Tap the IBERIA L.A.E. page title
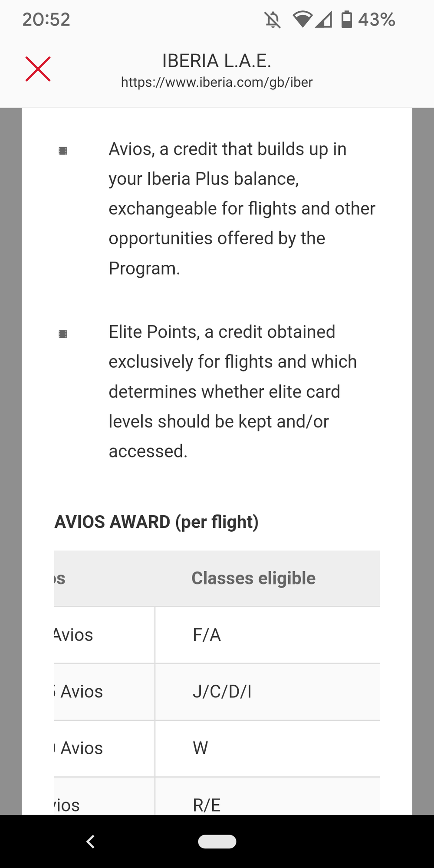 (x=217, y=61)
